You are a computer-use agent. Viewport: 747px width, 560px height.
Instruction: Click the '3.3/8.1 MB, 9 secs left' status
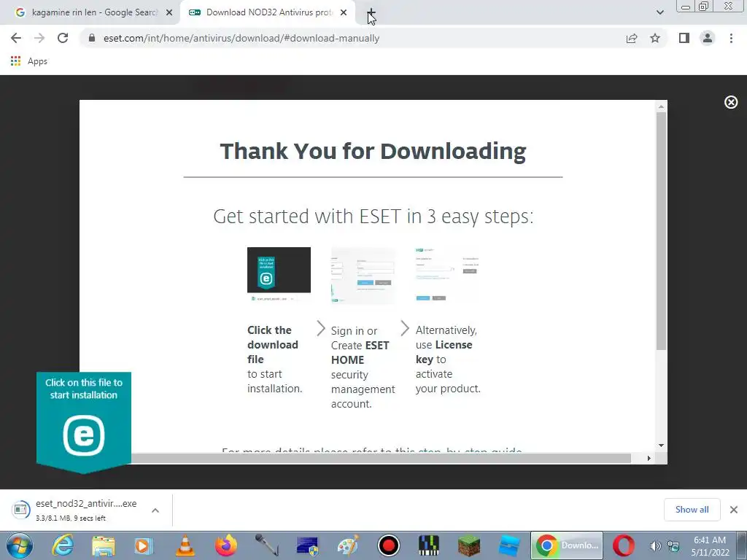(71, 518)
